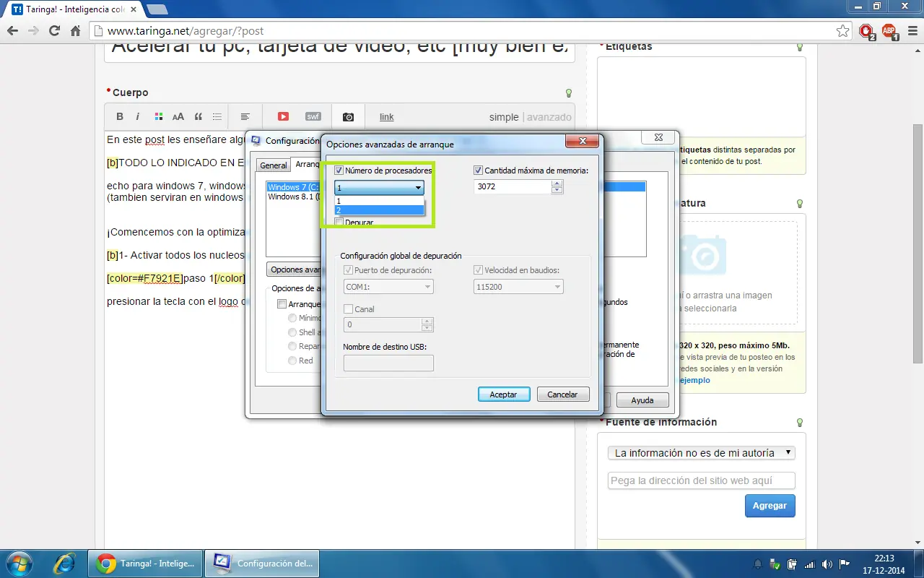
Task: Open the ejemplo link
Action: [x=694, y=380]
